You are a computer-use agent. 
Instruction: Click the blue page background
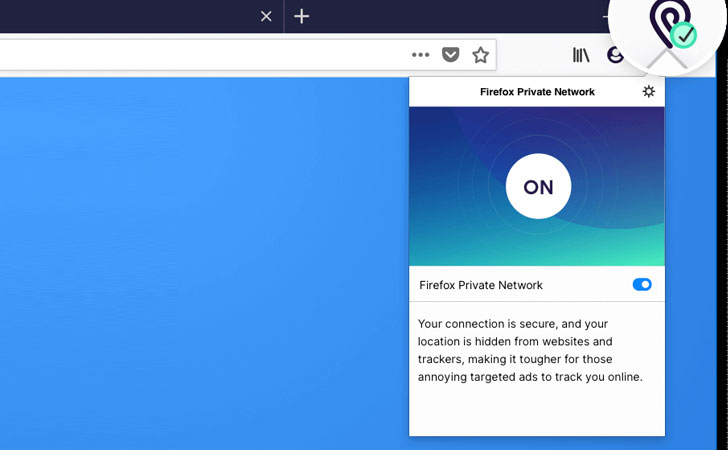200,260
